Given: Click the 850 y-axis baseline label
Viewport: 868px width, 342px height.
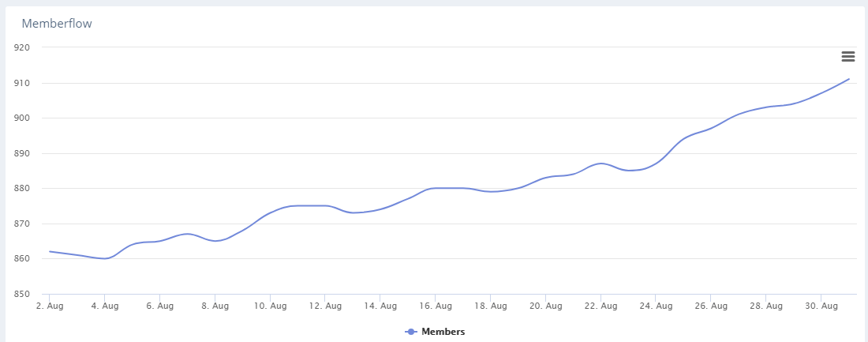Looking at the screenshot, I should coord(22,294).
